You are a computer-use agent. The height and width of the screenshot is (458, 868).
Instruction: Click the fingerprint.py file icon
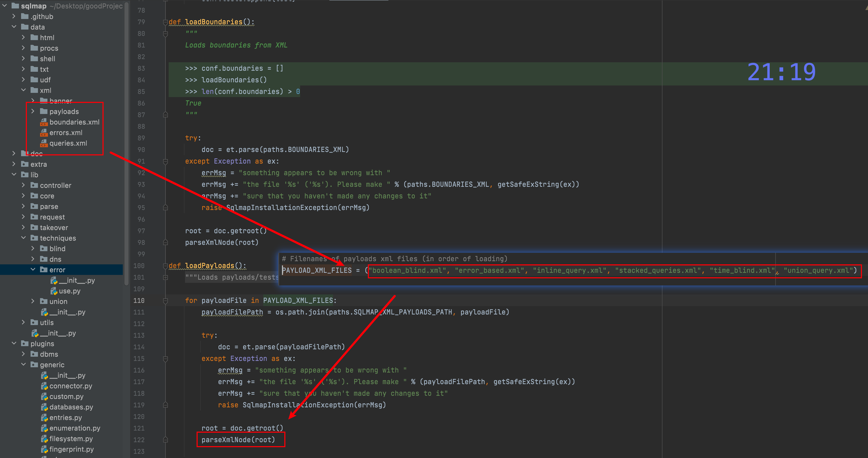click(44, 450)
